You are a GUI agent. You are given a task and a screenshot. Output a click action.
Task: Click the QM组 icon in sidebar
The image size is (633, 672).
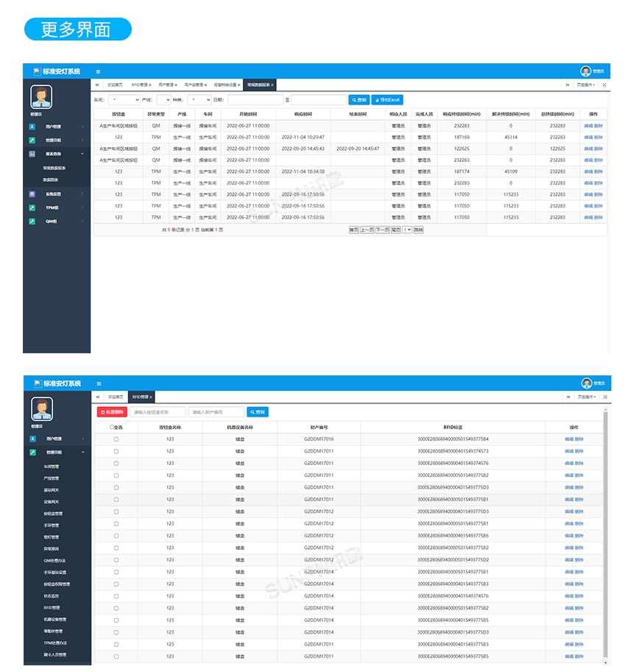[x=32, y=221]
